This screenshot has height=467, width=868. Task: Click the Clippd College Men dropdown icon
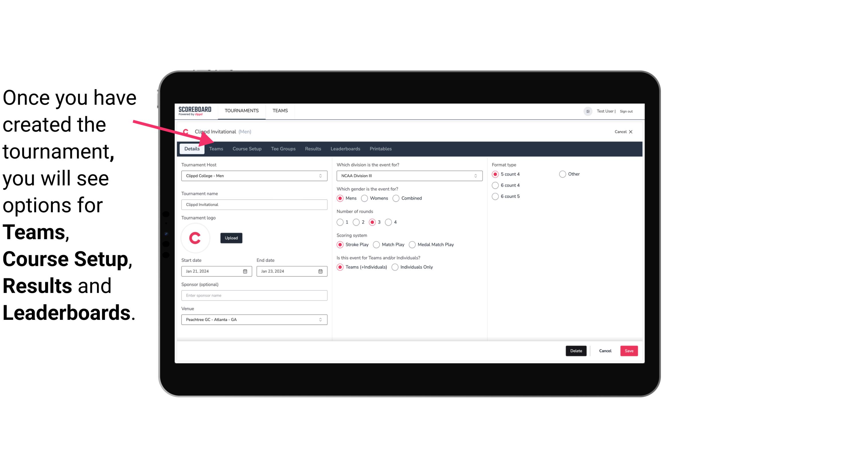coord(321,176)
